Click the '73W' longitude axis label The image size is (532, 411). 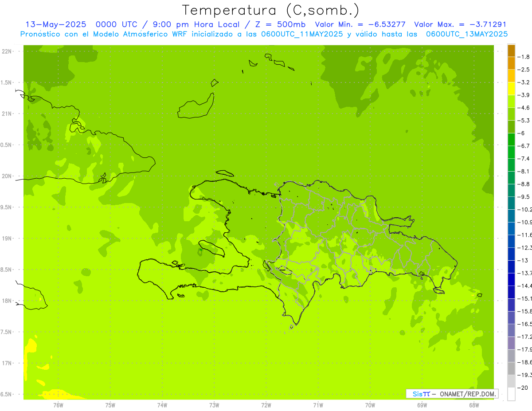(214, 405)
